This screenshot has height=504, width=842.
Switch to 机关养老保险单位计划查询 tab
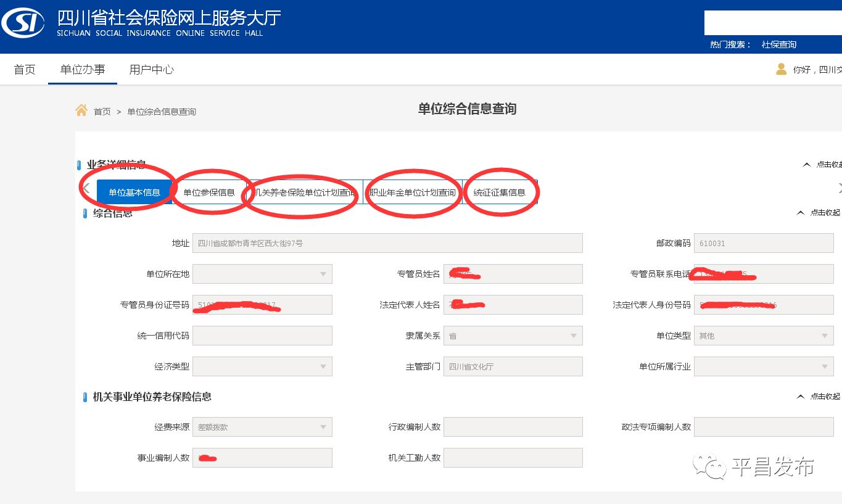pyautogui.click(x=305, y=192)
